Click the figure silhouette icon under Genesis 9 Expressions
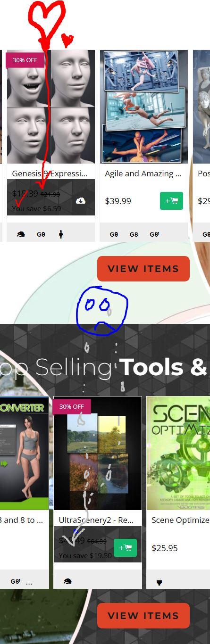Image resolution: width=210 pixels, height=644 pixels. pos(61,234)
